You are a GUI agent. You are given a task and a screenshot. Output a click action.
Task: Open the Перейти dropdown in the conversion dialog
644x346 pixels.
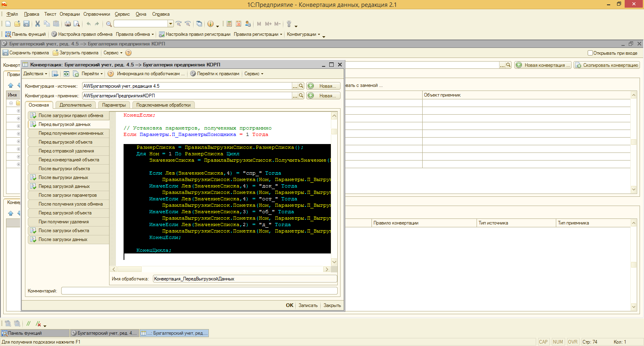92,74
